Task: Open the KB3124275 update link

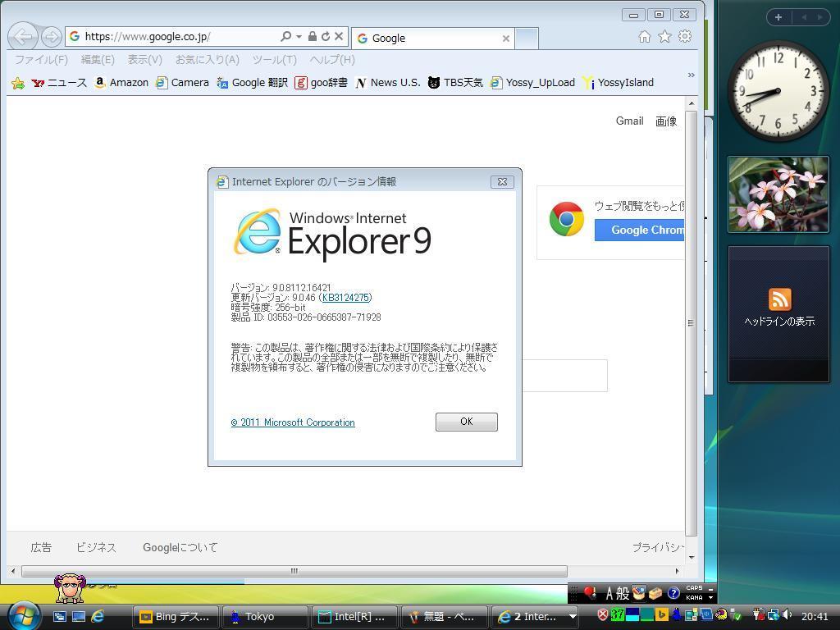Action: click(x=346, y=297)
